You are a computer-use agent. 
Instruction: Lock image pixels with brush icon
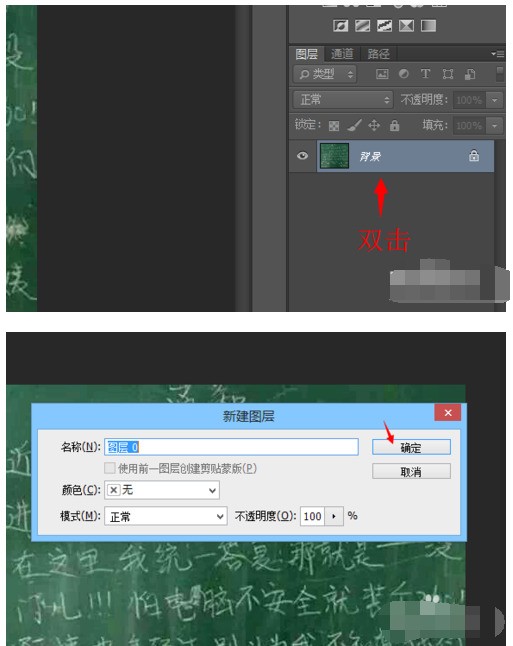click(354, 125)
